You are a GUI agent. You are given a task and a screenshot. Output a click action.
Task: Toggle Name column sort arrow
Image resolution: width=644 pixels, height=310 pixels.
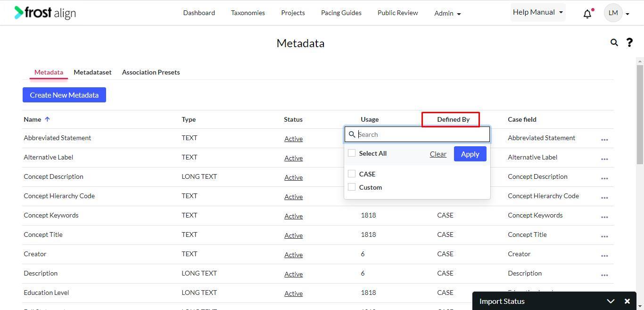click(x=47, y=119)
